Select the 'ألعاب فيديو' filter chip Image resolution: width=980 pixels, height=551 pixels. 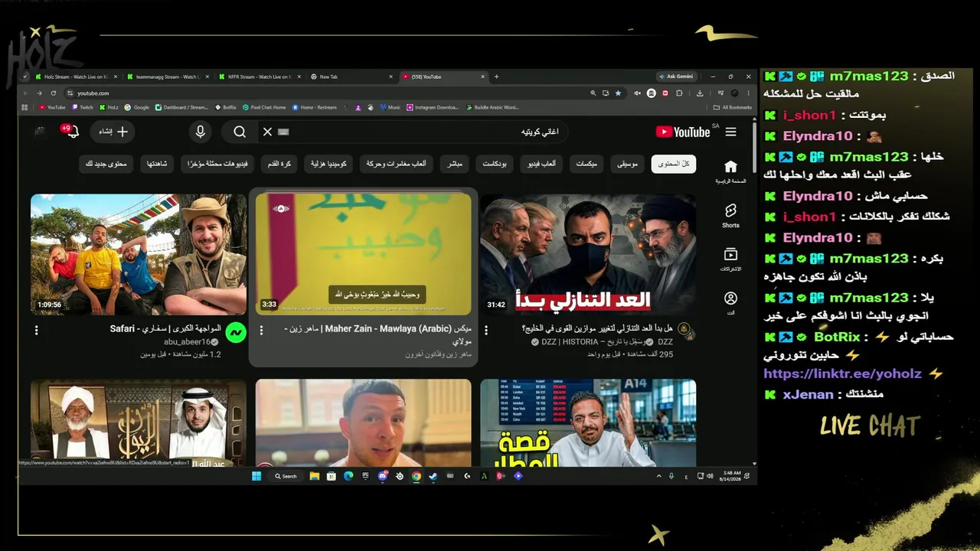point(542,164)
